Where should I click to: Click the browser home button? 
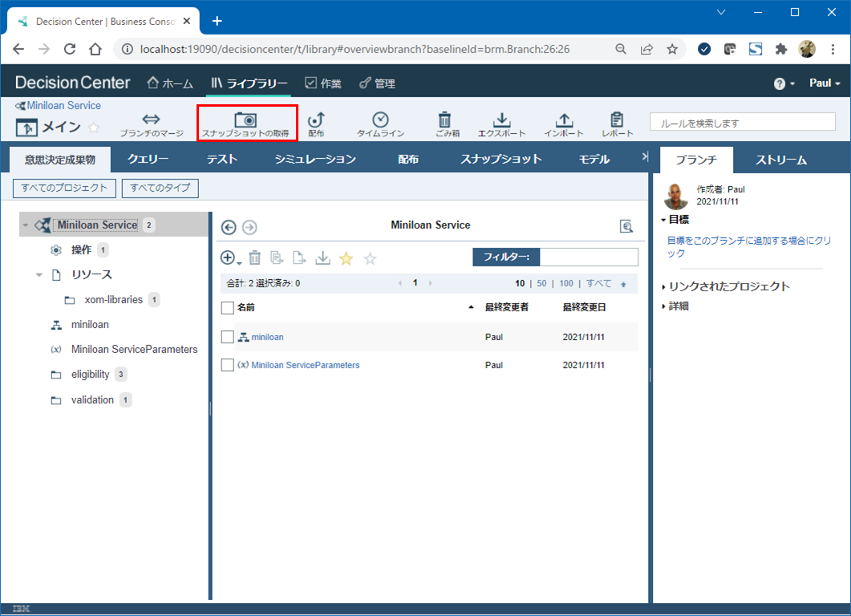[x=95, y=49]
